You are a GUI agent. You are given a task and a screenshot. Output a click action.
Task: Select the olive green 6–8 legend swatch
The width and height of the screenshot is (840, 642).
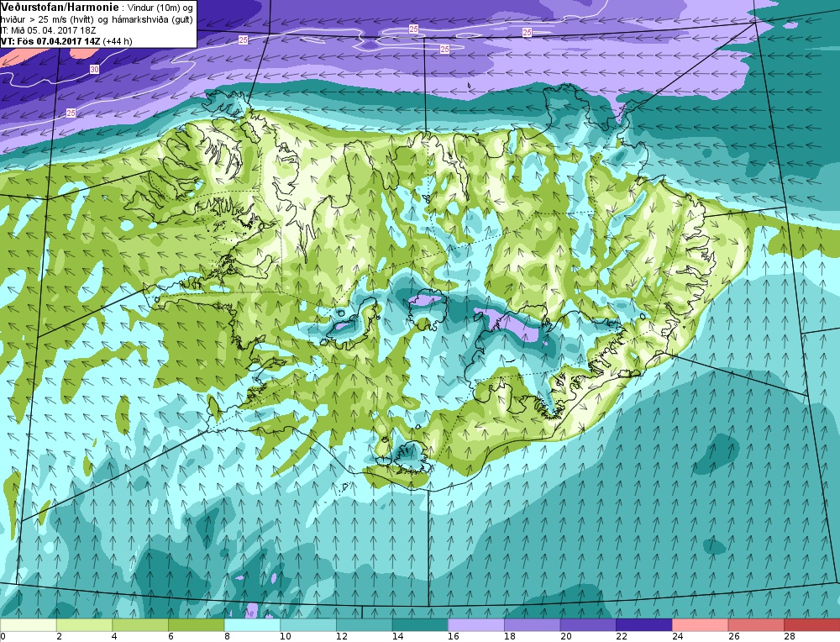tap(196, 625)
